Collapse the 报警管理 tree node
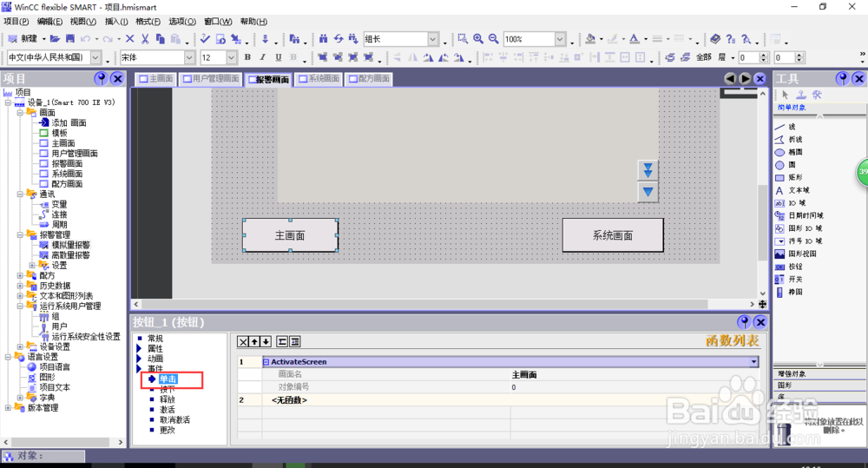Image resolution: width=868 pixels, height=468 pixels. coord(20,234)
